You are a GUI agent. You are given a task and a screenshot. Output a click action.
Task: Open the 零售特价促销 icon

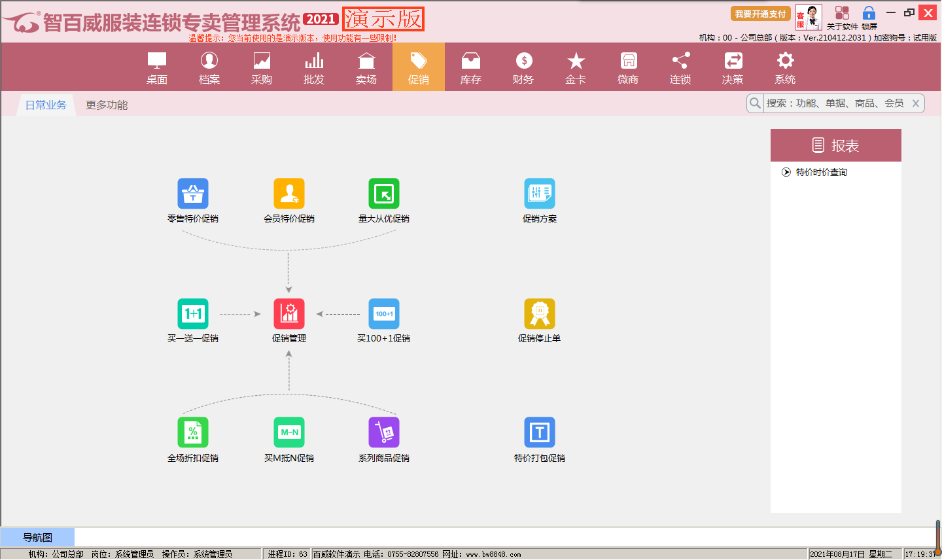pyautogui.click(x=193, y=194)
